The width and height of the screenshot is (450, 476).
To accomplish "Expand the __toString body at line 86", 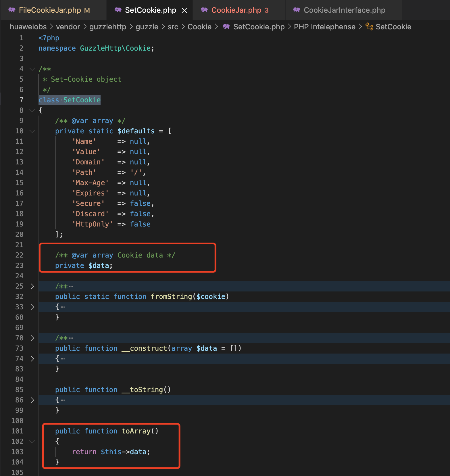I will [x=32, y=400].
